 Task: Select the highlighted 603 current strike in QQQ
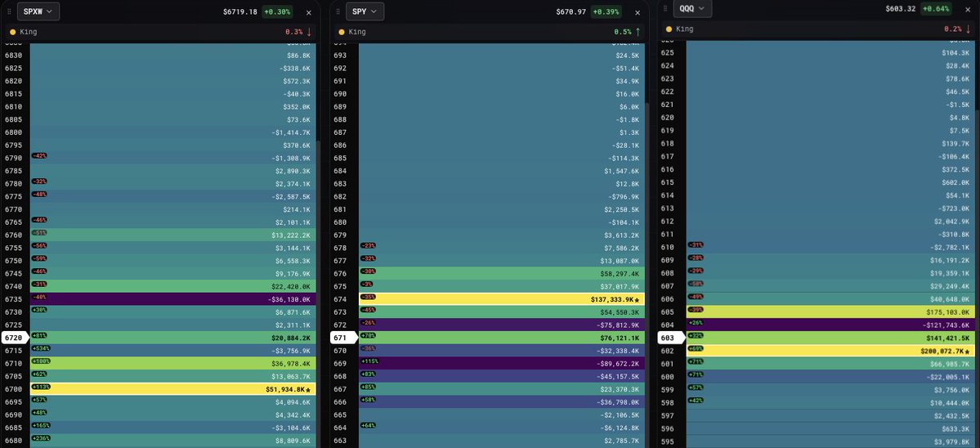point(672,338)
